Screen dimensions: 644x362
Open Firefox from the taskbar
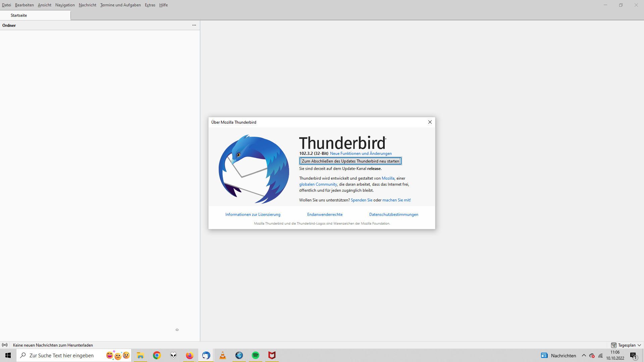(190, 355)
